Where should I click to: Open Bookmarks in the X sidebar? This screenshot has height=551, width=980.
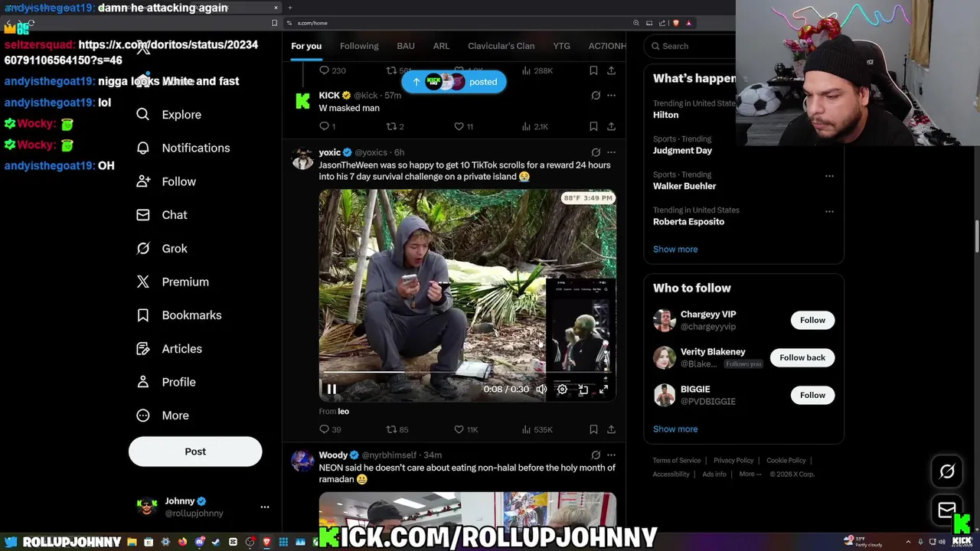pos(178,315)
